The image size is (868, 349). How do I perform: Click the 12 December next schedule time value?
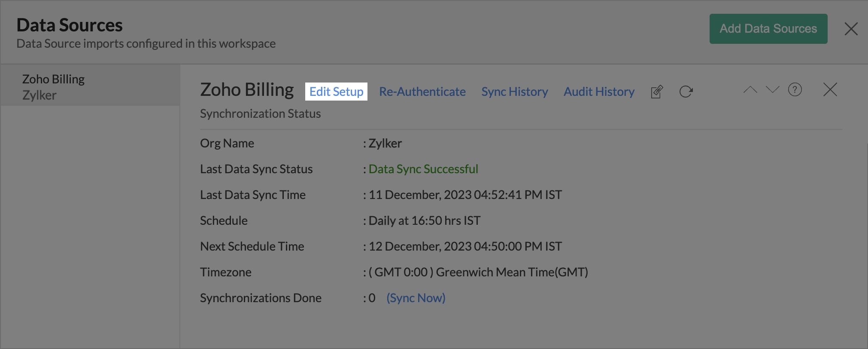click(465, 246)
